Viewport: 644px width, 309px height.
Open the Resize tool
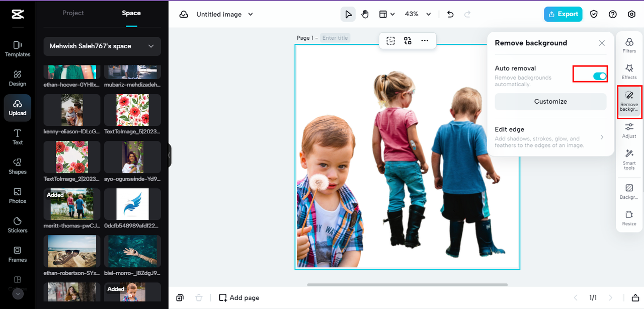(629, 218)
